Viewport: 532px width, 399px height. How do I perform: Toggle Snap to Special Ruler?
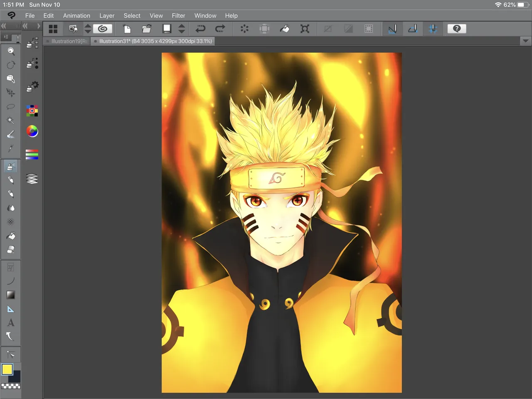412,29
